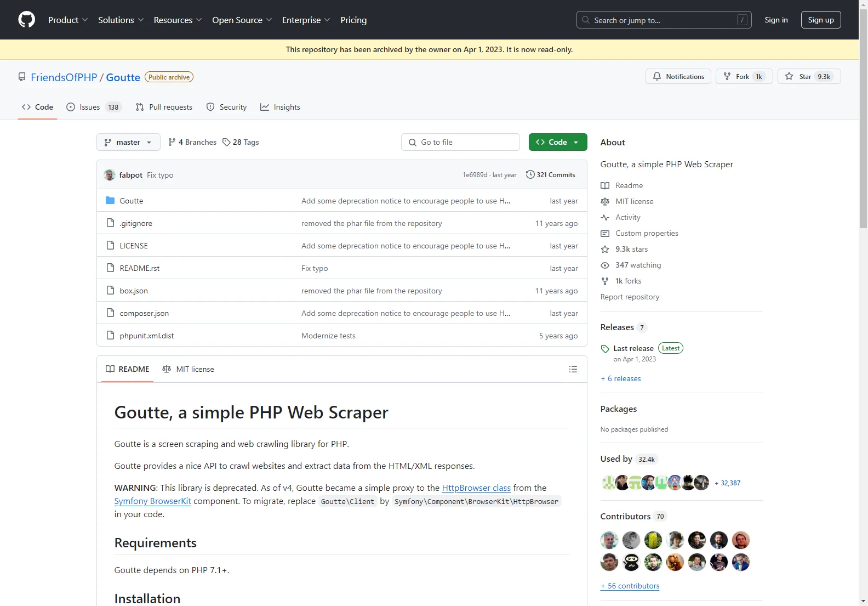Open the README outline list icon

tap(573, 369)
